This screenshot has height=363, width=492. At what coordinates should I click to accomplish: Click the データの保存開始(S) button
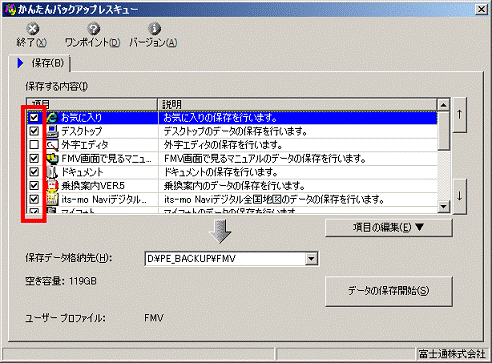coord(389,291)
